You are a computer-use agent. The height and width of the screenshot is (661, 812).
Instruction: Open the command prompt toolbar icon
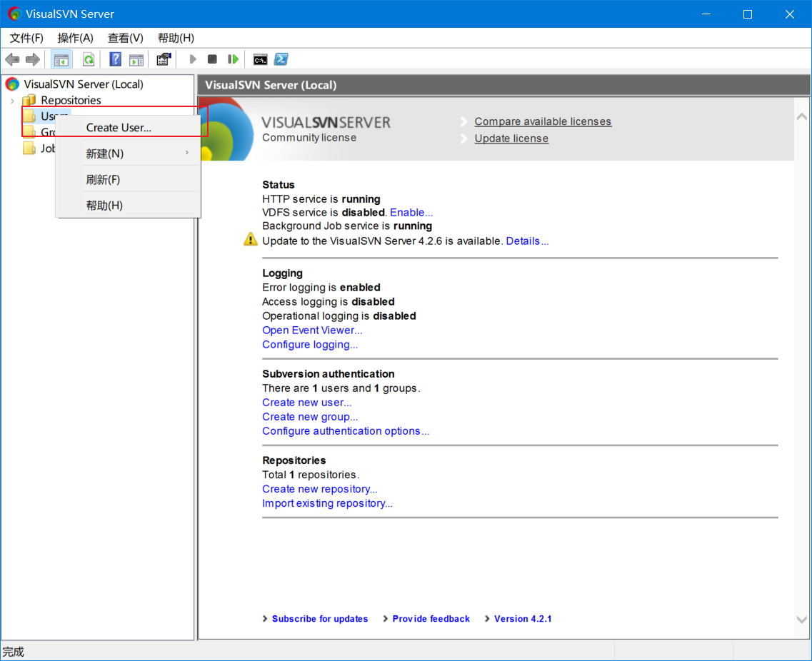click(260, 59)
